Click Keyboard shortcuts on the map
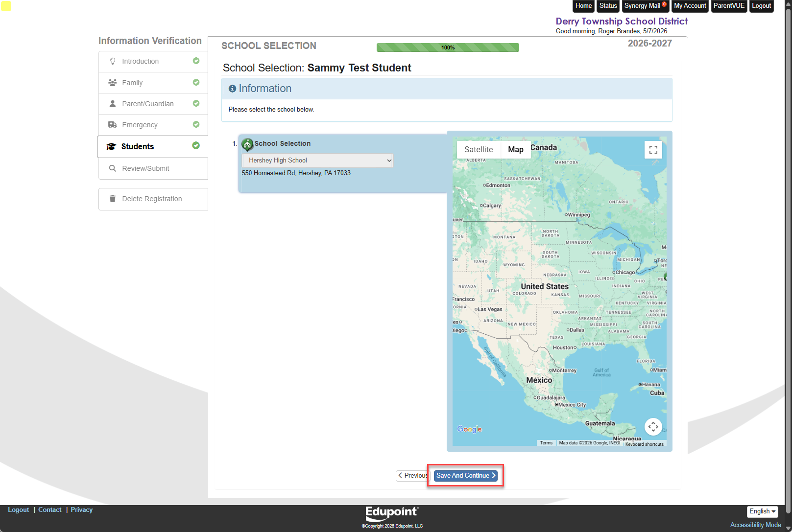 click(645, 444)
